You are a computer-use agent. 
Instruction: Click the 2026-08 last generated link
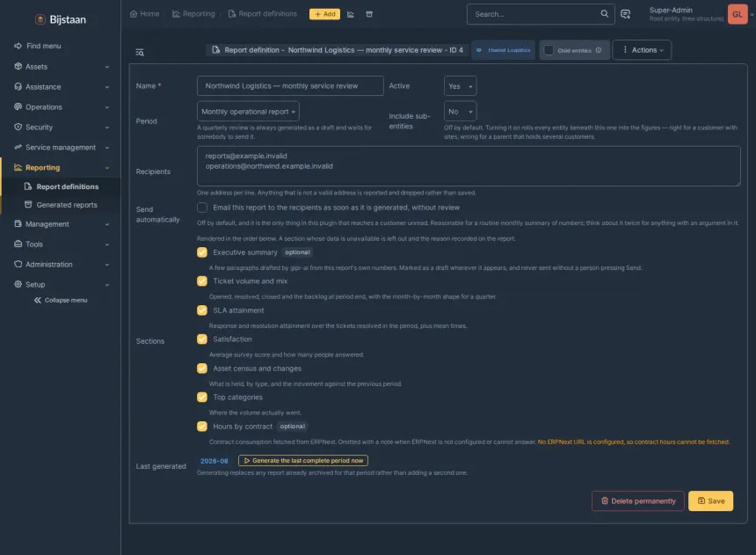214,461
